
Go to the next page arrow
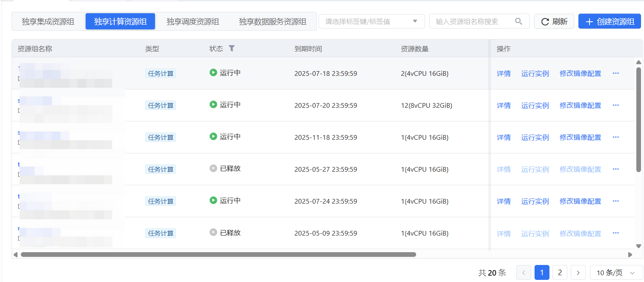point(578,273)
